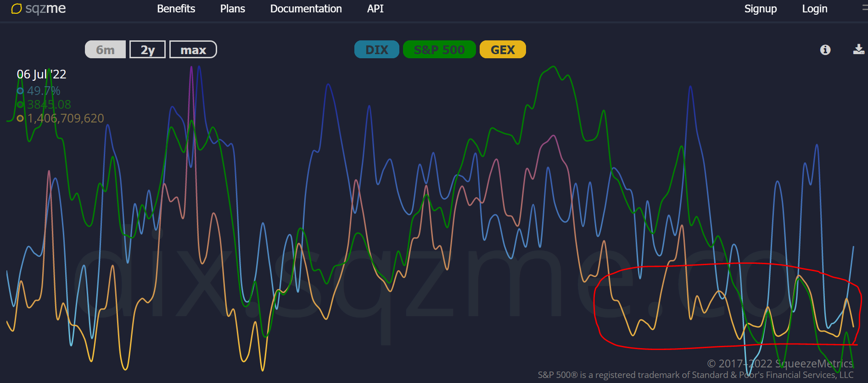Click the blue DIX legend marker circle
Viewport: 868px width, 383px height.
[20, 91]
